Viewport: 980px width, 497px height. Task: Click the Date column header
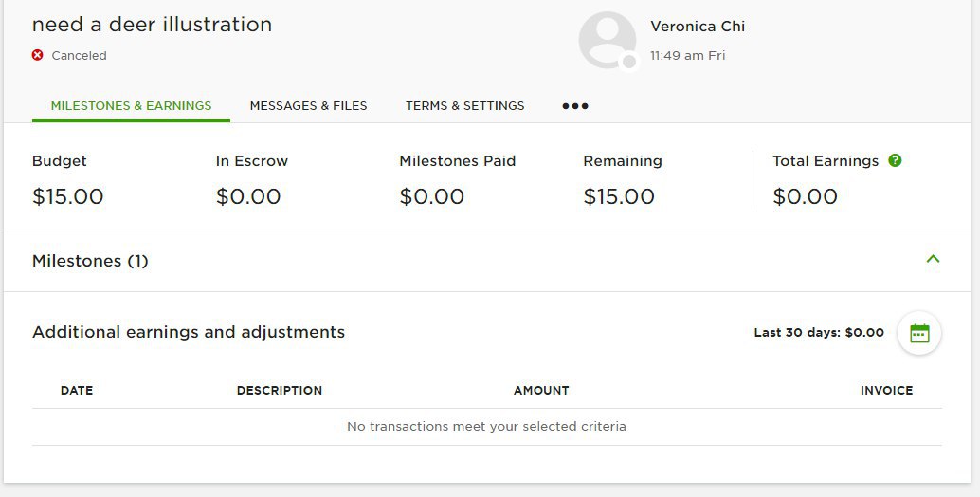click(x=77, y=390)
